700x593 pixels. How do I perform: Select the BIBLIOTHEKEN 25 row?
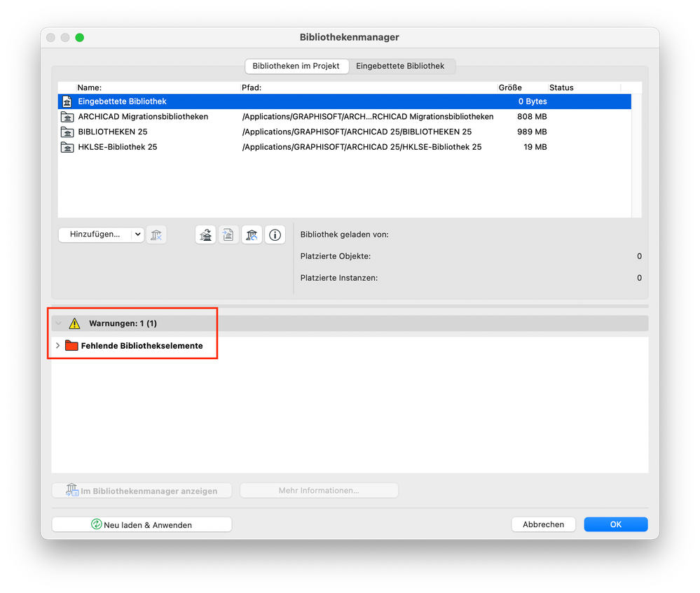(x=345, y=132)
